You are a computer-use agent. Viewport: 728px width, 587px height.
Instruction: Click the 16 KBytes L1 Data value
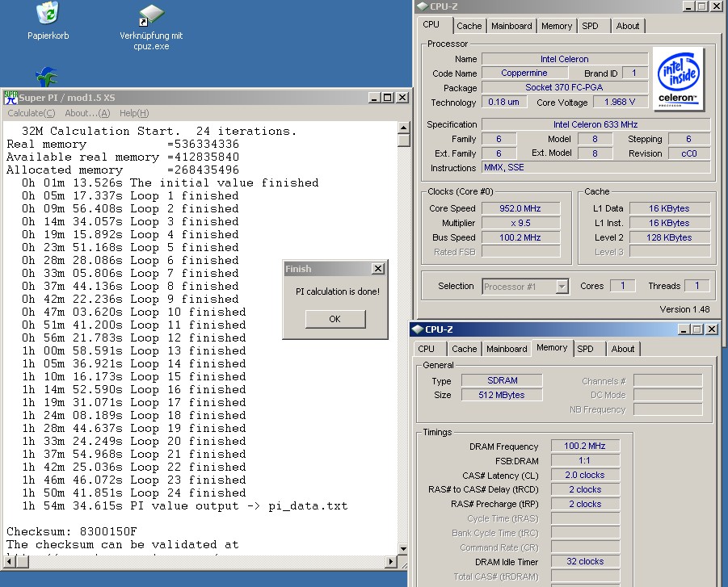point(670,208)
